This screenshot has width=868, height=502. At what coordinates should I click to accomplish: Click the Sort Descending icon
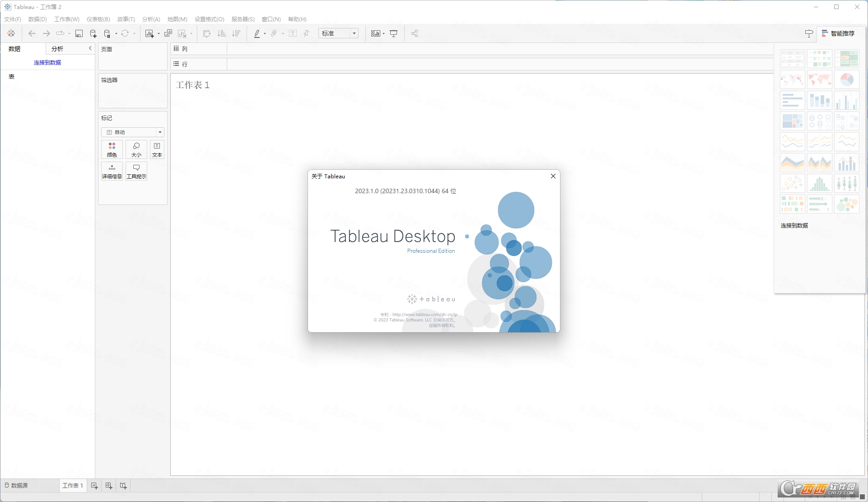click(236, 33)
